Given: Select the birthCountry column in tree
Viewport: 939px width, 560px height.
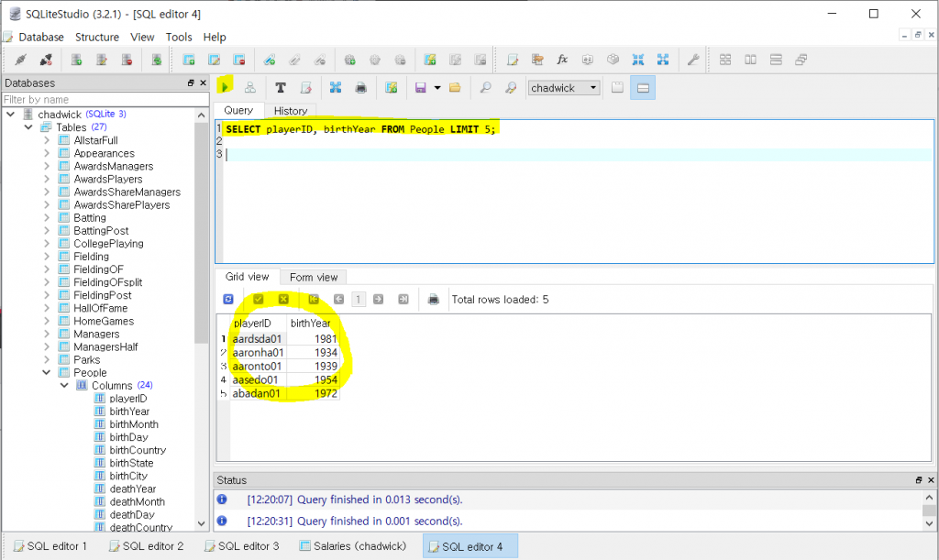Looking at the screenshot, I should 138,450.
